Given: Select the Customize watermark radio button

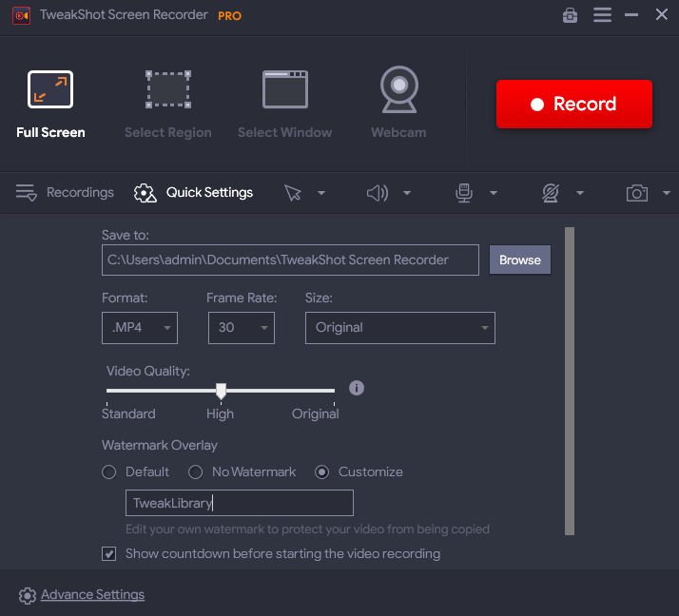Looking at the screenshot, I should click(321, 472).
